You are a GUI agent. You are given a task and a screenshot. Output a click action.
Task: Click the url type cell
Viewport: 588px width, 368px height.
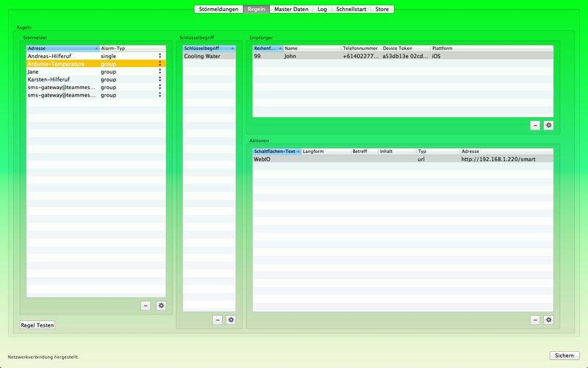click(421, 159)
